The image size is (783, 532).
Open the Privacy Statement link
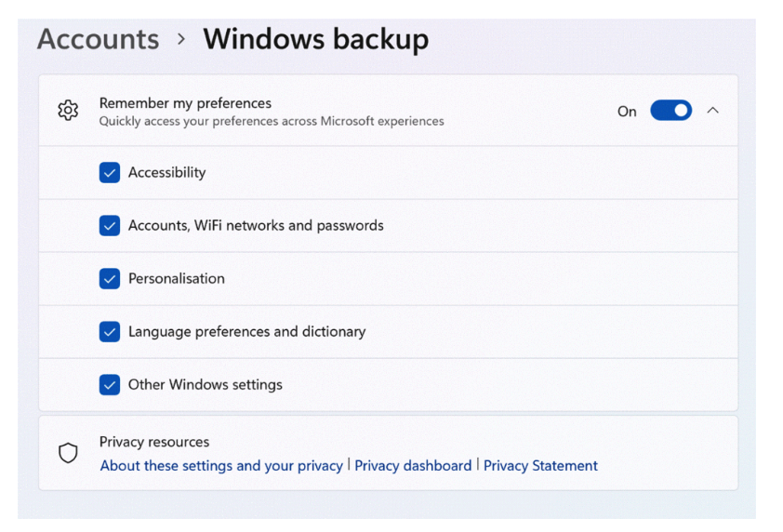[540, 466]
